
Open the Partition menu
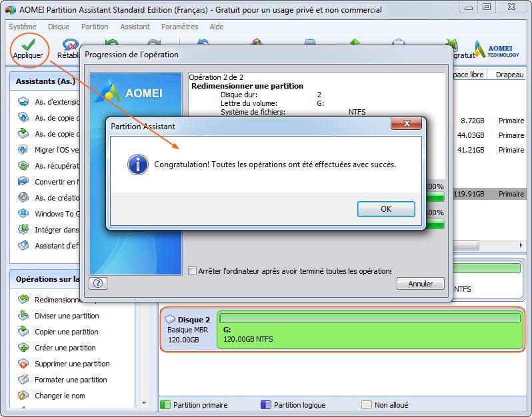coord(95,27)
